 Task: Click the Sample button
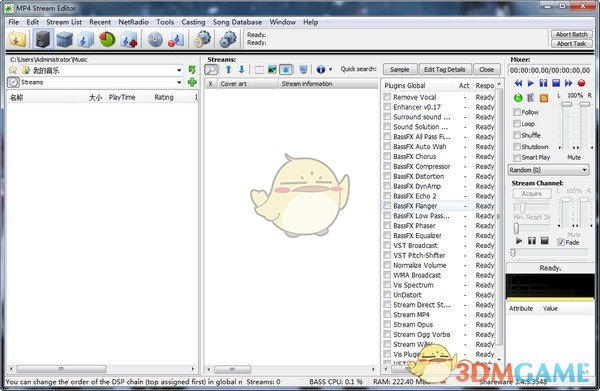pyautogui.click(x=399, y=70)
